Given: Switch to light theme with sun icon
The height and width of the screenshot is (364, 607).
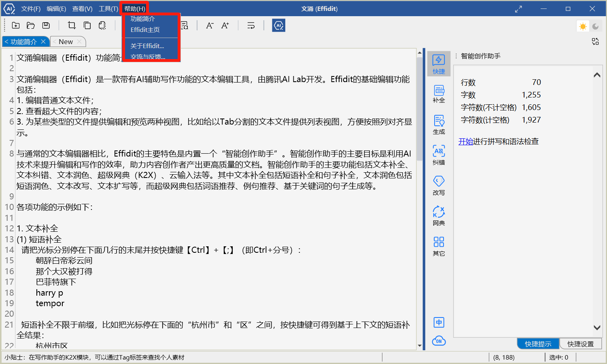Looking at the screenshot, I should pos(583,26).
